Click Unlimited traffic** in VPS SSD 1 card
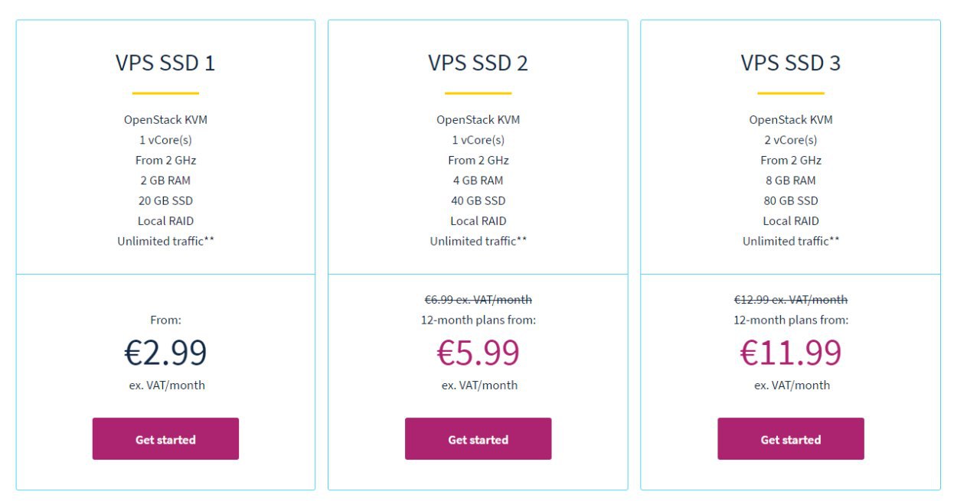 pyautogui.click(x=165, y=241)
